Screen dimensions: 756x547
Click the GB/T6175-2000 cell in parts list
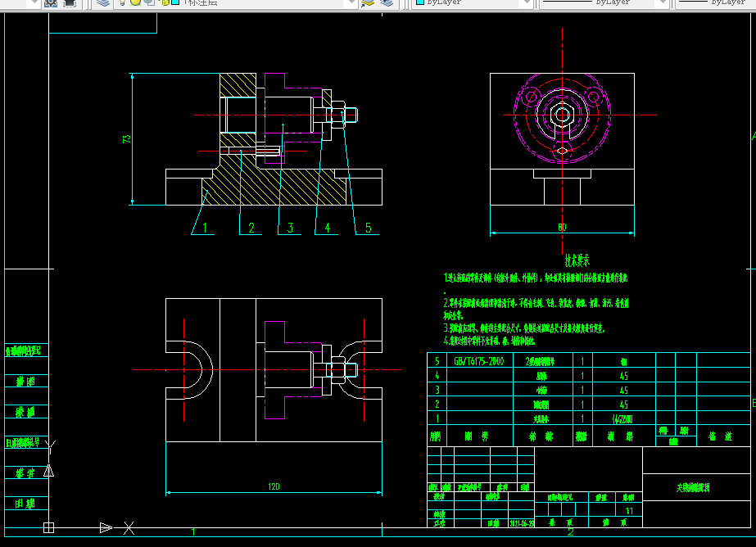[x=479, y=361]
